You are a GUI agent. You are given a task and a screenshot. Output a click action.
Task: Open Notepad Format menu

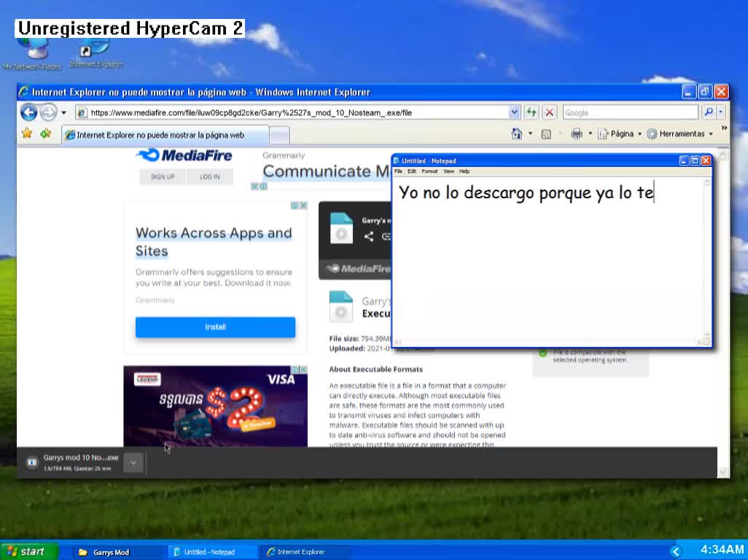coord(429,171)
